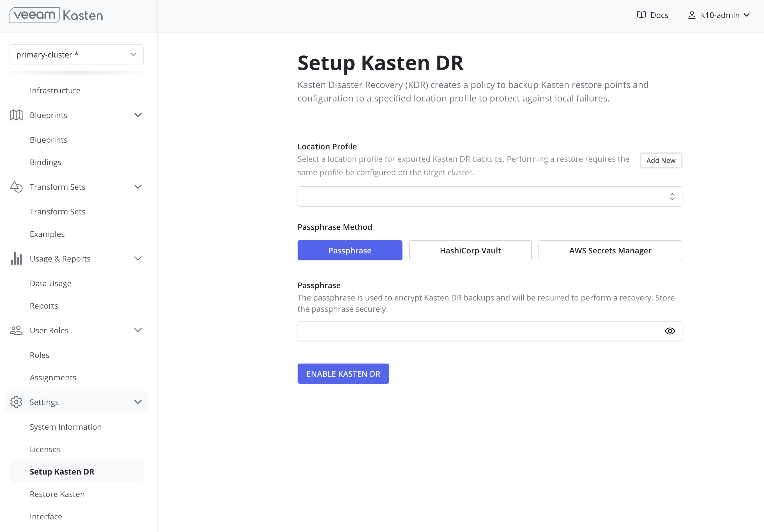The width and height of the screenshot is (764, 532).
Task: Open Docs book icon
Action: [x=641, y=15]
